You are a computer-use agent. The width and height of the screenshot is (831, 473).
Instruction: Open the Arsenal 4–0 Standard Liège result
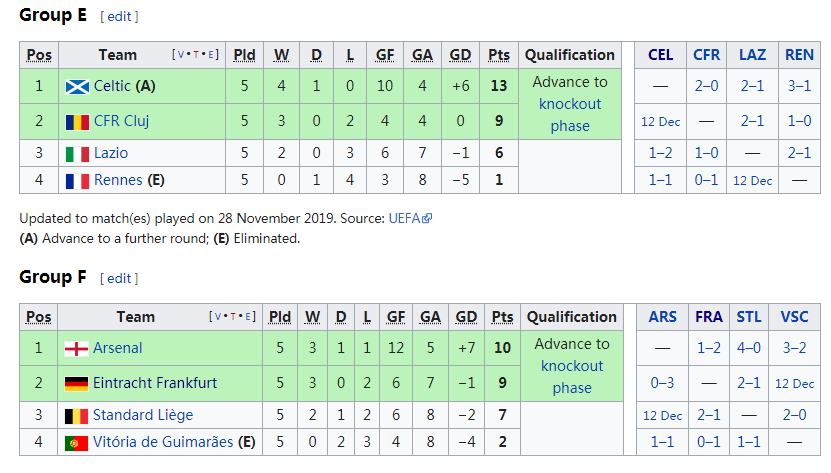(749, 349)
